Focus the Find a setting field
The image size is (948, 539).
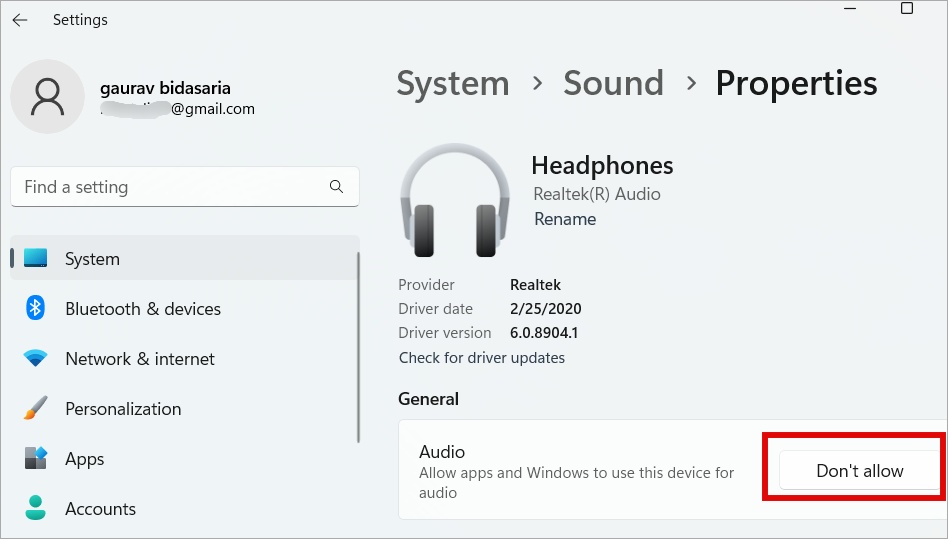click(x=170, y=187)
